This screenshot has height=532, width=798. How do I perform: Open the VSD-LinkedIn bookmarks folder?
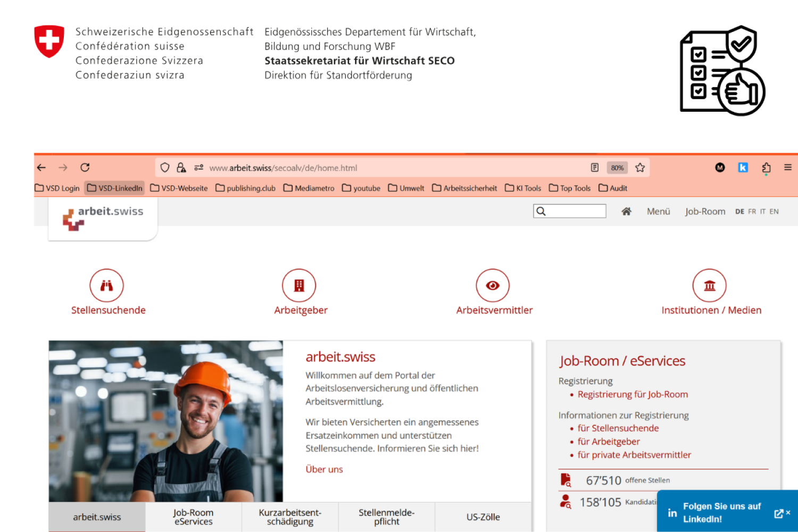[115, 188]
